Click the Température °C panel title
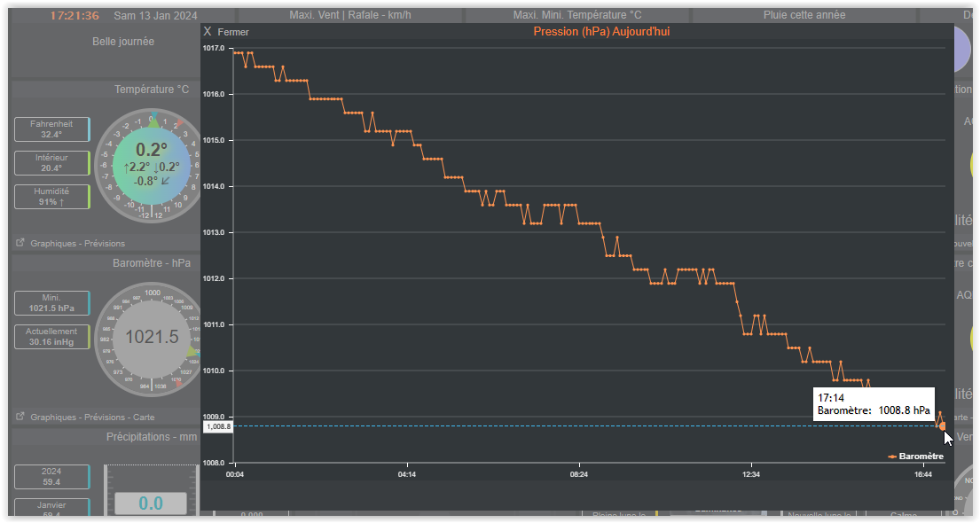Image resolution: width=980 pixels, height=523 pixels. click(152, 90)
